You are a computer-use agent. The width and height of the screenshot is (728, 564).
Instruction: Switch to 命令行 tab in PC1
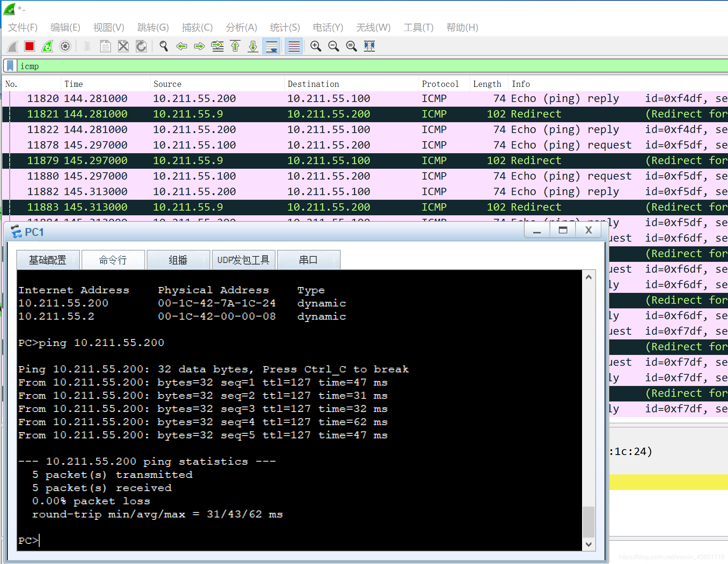pyautogui.click(x=113, y=260)
